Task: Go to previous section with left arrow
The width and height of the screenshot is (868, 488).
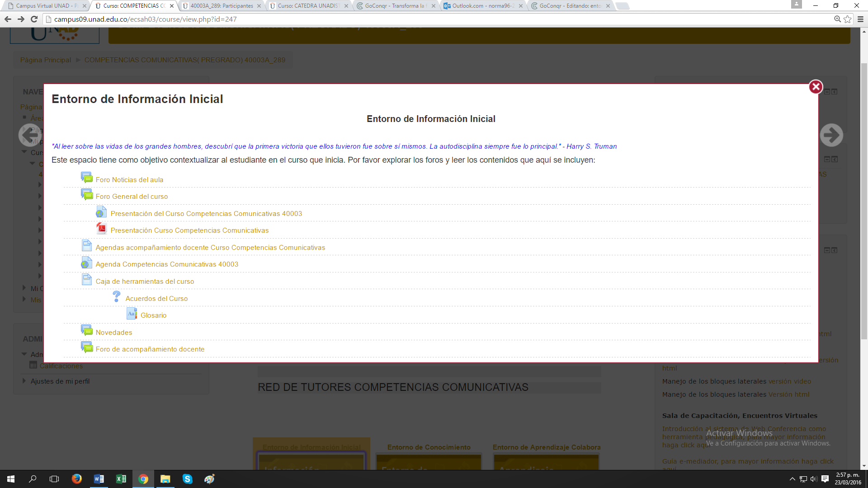Action: [30, 135]
